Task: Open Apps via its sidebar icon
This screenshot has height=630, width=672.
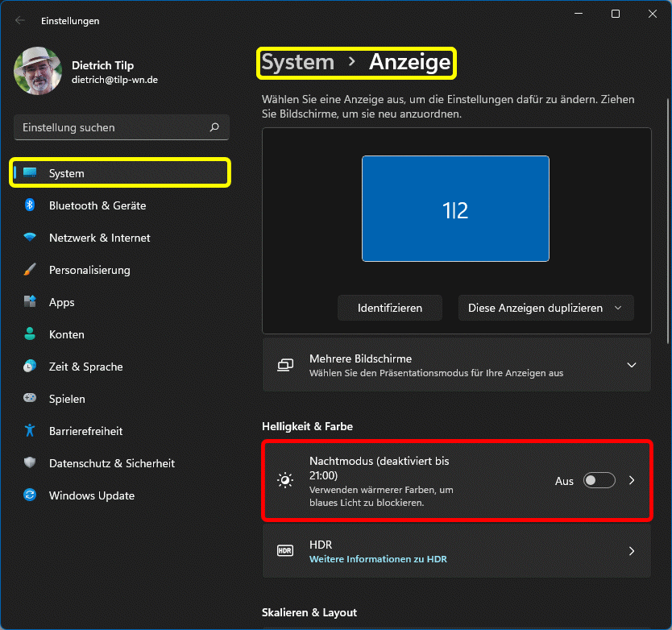Action: click(30, 302)
